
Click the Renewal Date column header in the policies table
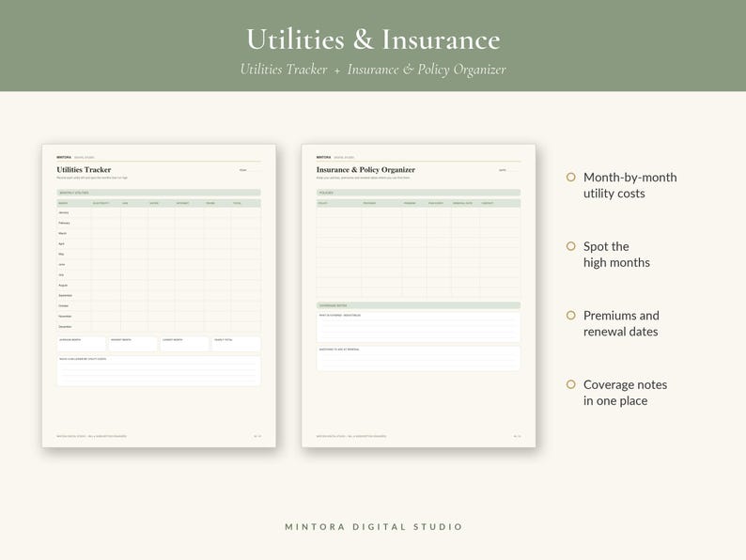point(462,203)
